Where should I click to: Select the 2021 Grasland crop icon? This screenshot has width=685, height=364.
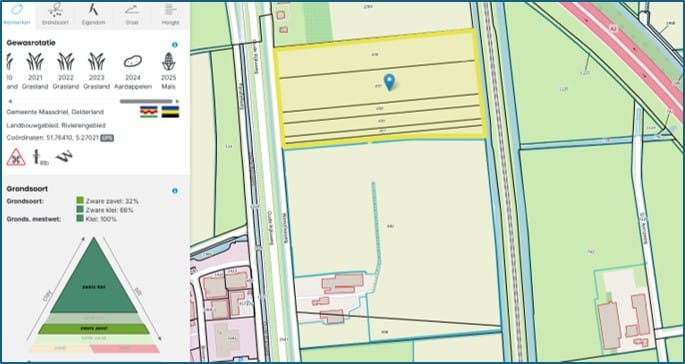pos(35,62)
